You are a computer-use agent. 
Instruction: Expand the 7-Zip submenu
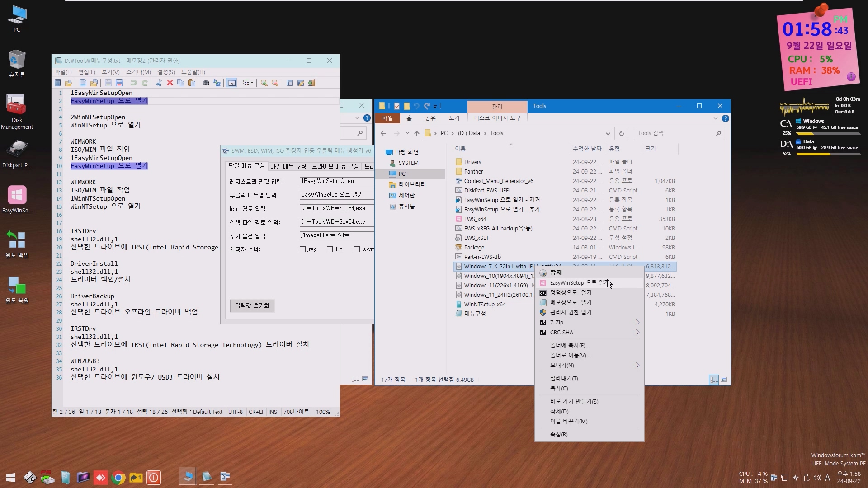pyautogui.click(x=589, y=323)
